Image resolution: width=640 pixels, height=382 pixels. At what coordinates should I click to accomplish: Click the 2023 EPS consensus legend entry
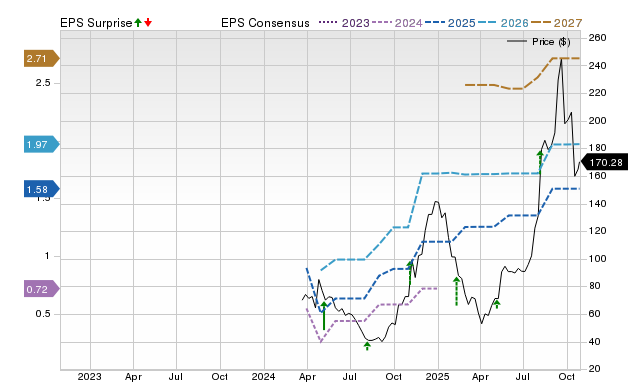344,23
